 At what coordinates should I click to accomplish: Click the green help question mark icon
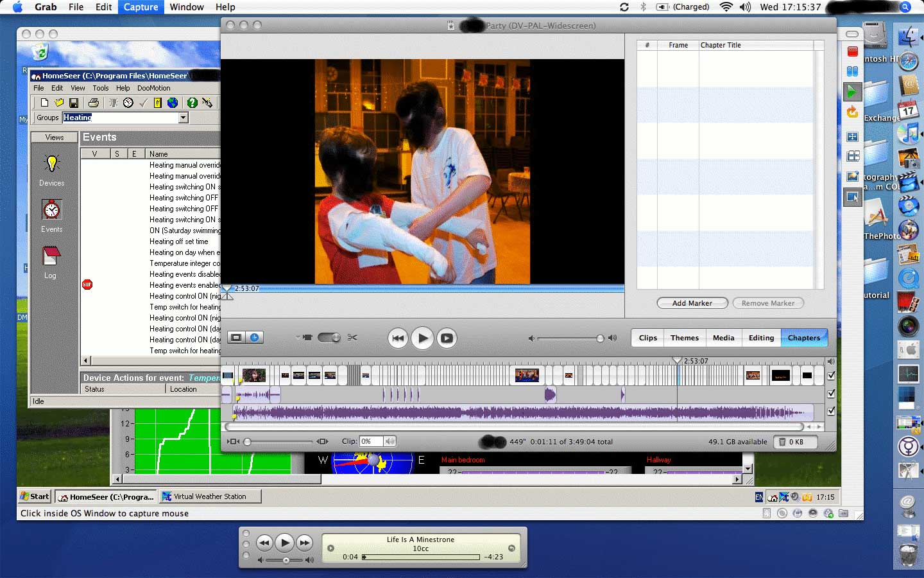coord(192,103)
